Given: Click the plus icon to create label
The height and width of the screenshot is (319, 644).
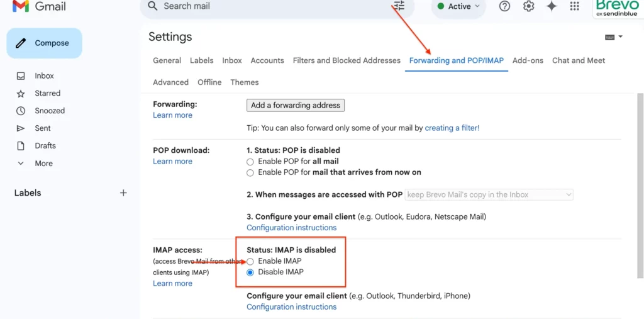Looking at the screenshot, I should pos(123,193).
